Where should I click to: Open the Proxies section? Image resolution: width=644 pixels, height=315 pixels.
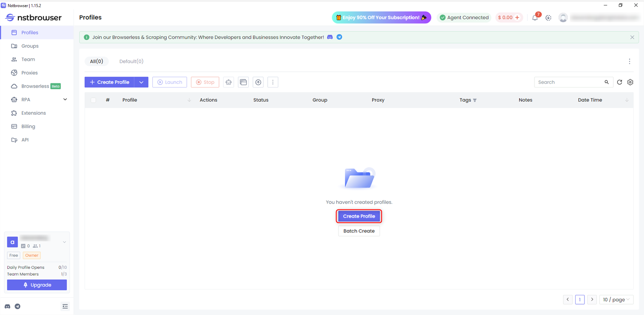click(x=37, y=73)
